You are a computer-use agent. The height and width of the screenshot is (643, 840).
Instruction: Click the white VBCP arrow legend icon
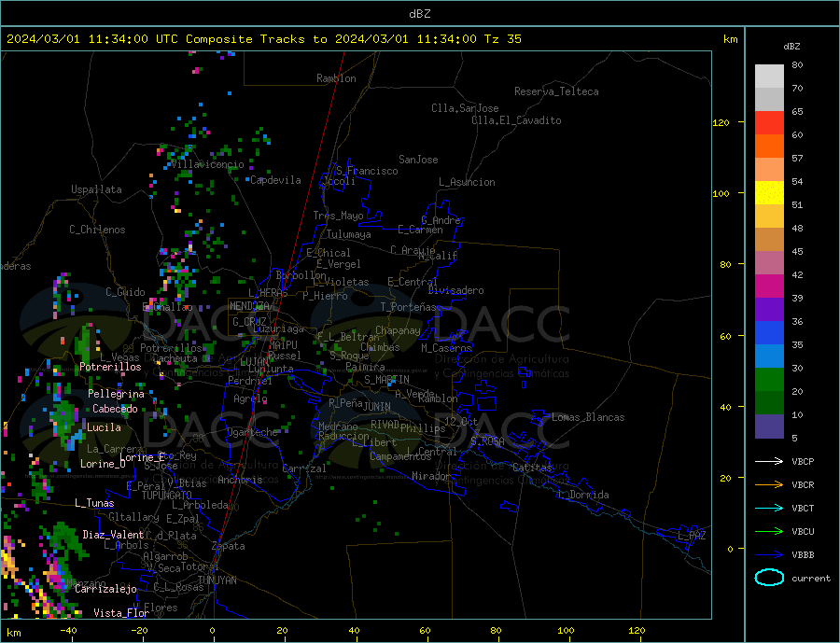[769, 461]
